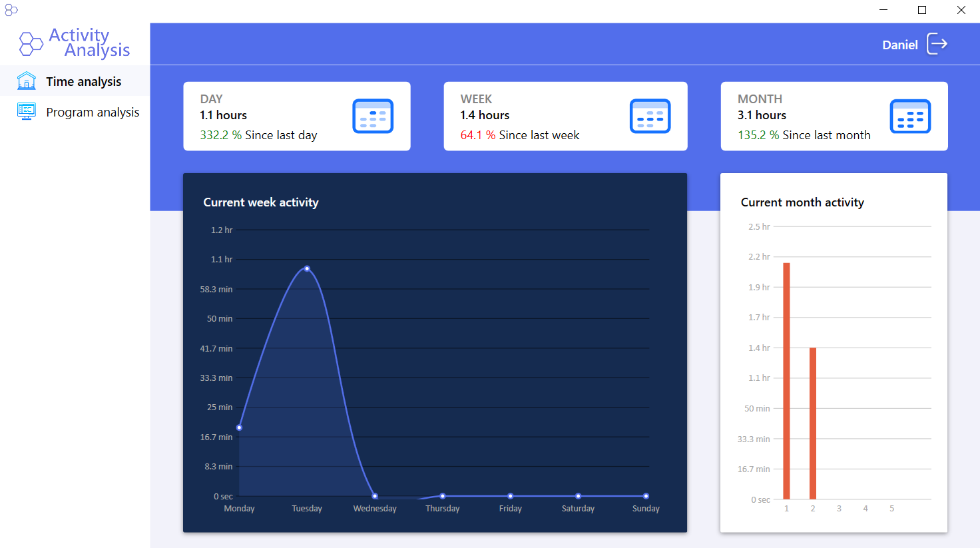Minimize the application window

click(x=883, y=10)
